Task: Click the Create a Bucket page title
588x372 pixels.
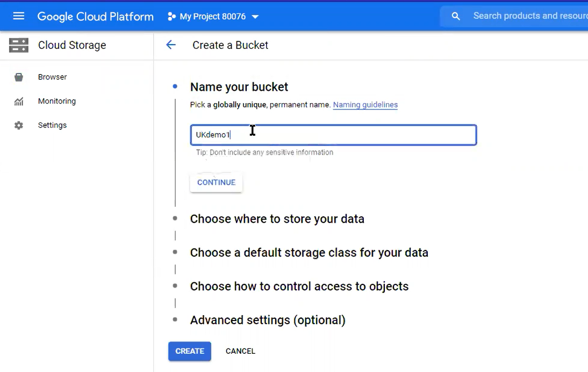Action: [230, 45]
